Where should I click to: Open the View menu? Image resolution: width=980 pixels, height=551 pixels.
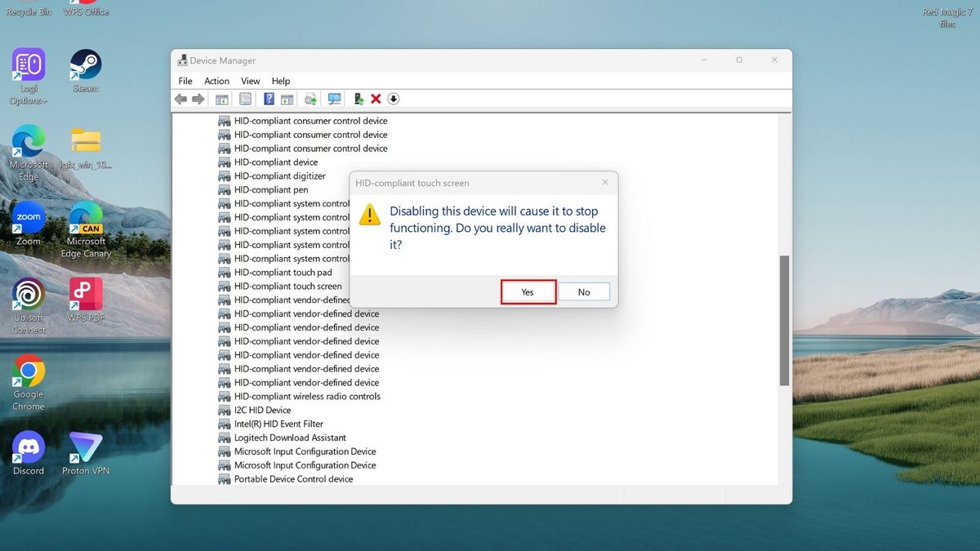250,81
